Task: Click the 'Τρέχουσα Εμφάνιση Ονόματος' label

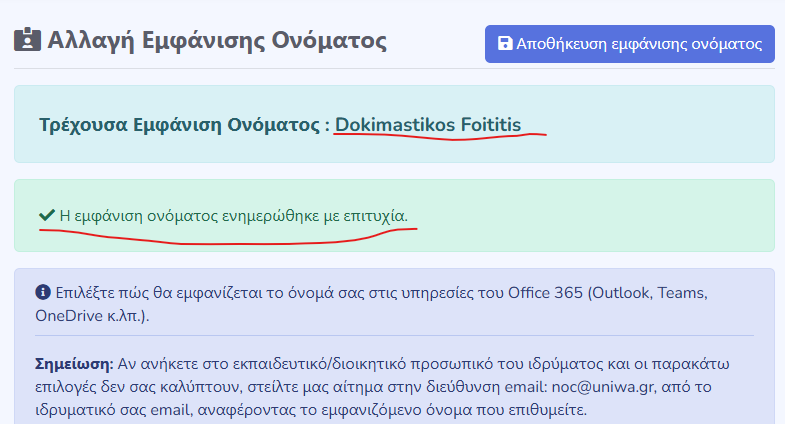Action: coord(180,125)
